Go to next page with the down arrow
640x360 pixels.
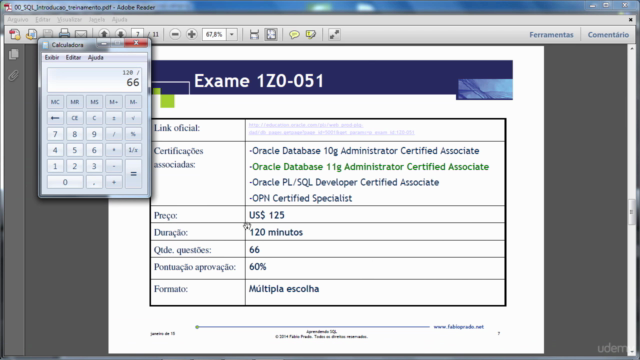coord(120,34)
